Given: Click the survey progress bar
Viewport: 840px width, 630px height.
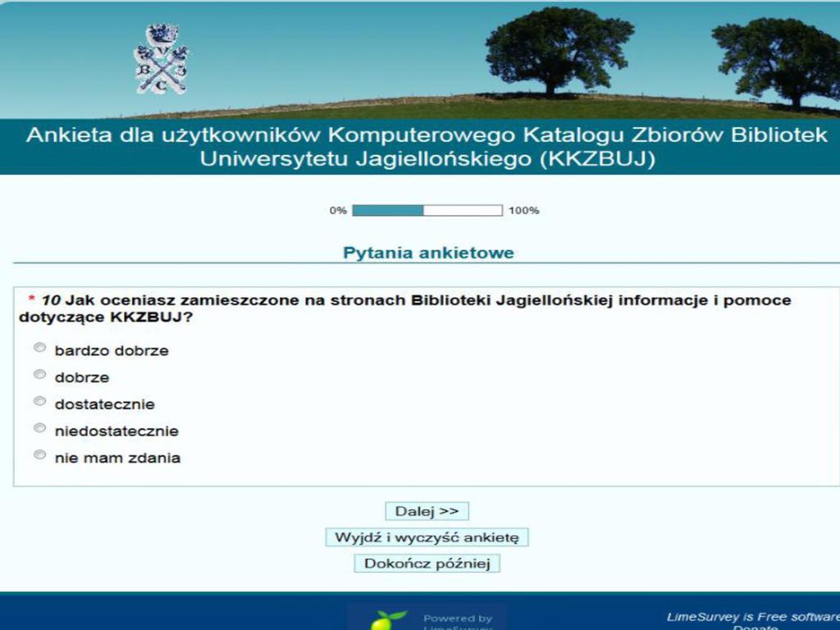Looking at the screenshot, I should pyautogui.click(x=427, y=211).
